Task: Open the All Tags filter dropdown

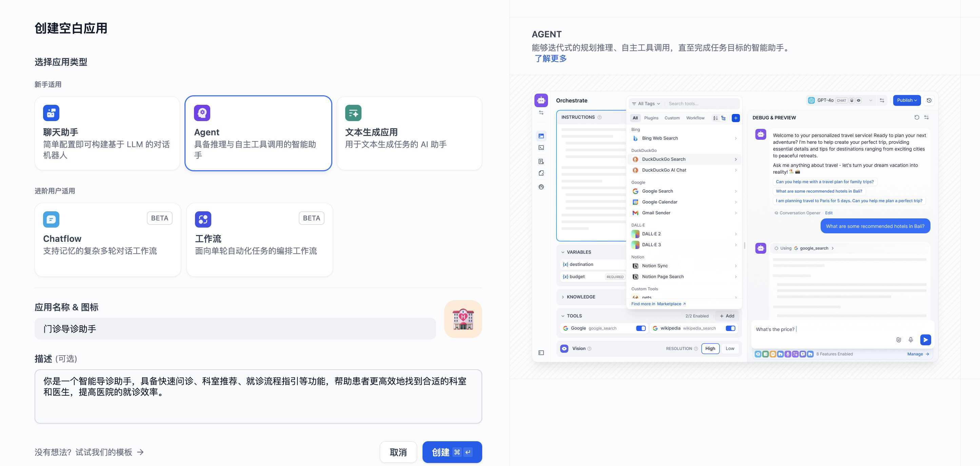Action: point(646,103)
